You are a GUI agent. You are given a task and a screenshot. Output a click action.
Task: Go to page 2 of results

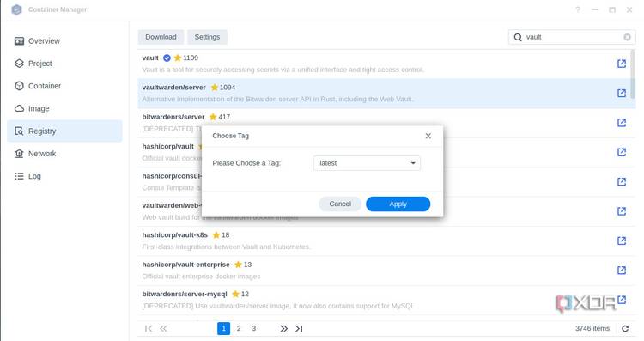point(239,328)
